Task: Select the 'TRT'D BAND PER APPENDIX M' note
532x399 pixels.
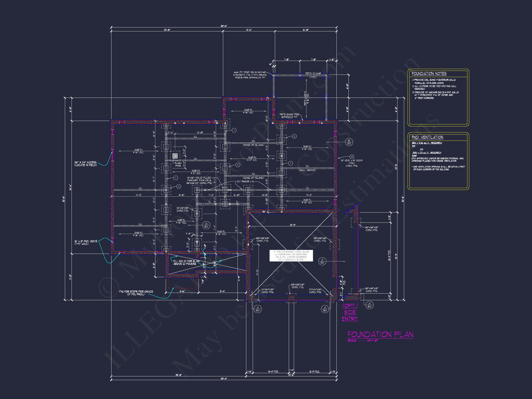Action: [x=289, y=116]
